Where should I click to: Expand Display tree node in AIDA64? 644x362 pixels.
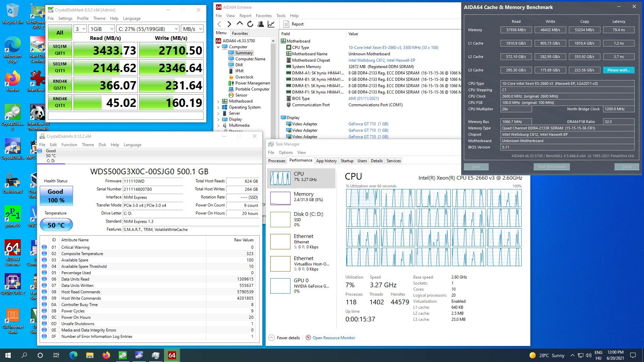point(218,119)
